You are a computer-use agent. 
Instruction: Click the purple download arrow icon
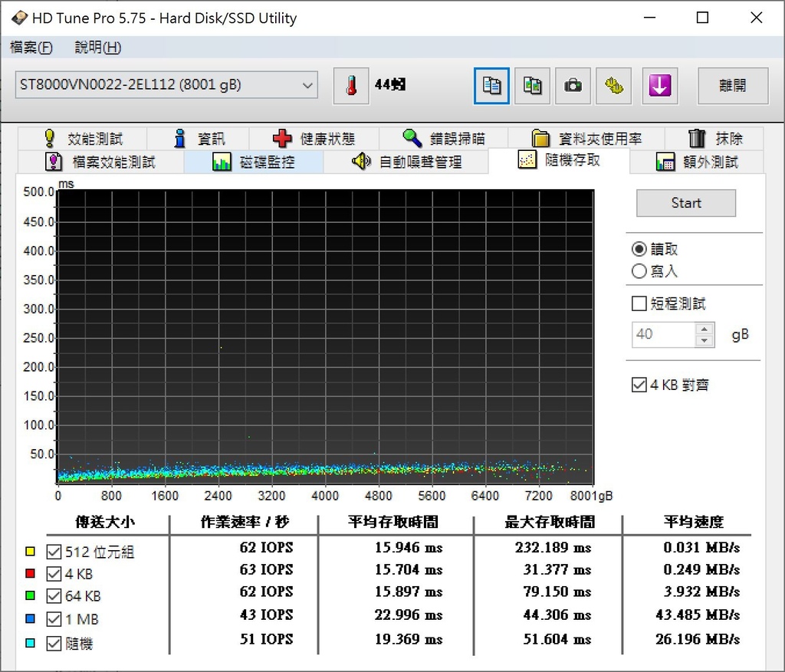click(x=660, y=86)
